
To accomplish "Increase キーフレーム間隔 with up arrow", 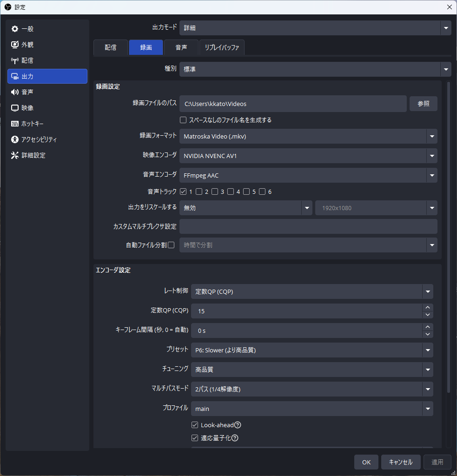I will point(428,327).
